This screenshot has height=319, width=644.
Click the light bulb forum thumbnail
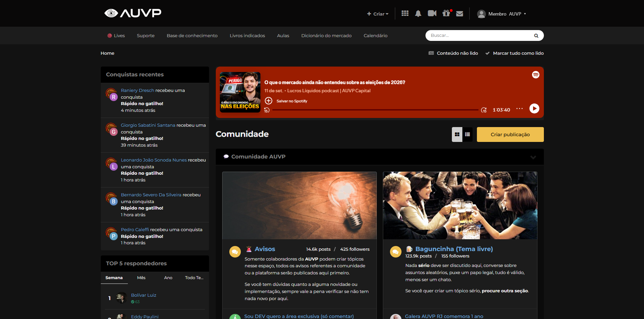[299, 205]
